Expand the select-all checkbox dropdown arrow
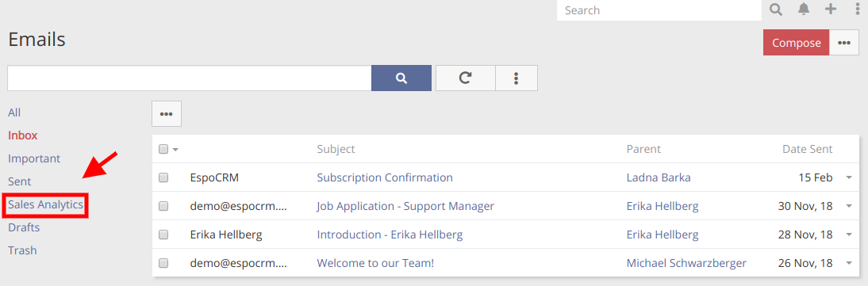 [x=175, y=150]
